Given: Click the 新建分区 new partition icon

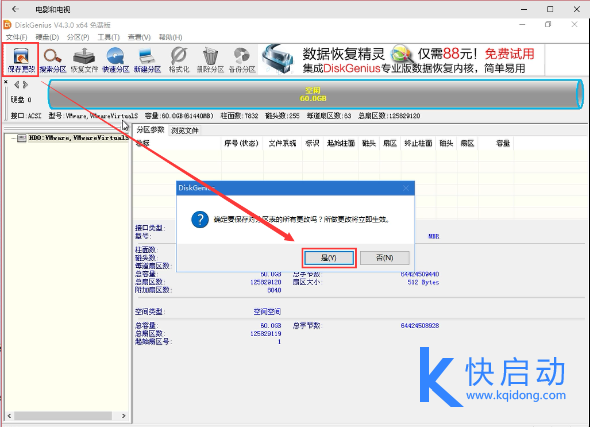Looking at the screenshot, I should (147, 59).
